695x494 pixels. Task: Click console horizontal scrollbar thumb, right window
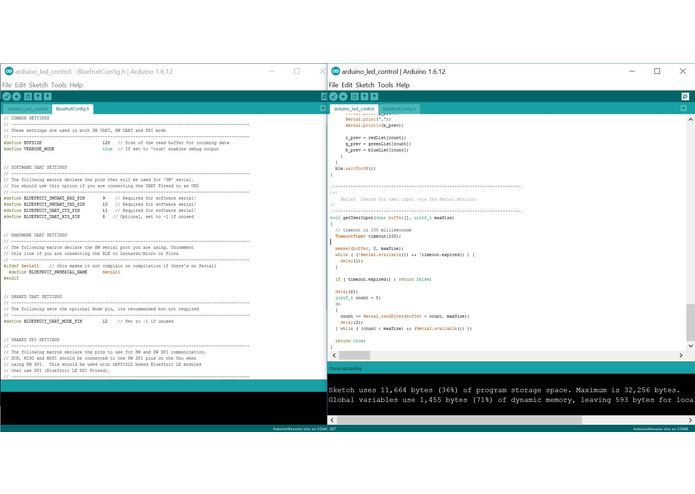click(459, 420)
